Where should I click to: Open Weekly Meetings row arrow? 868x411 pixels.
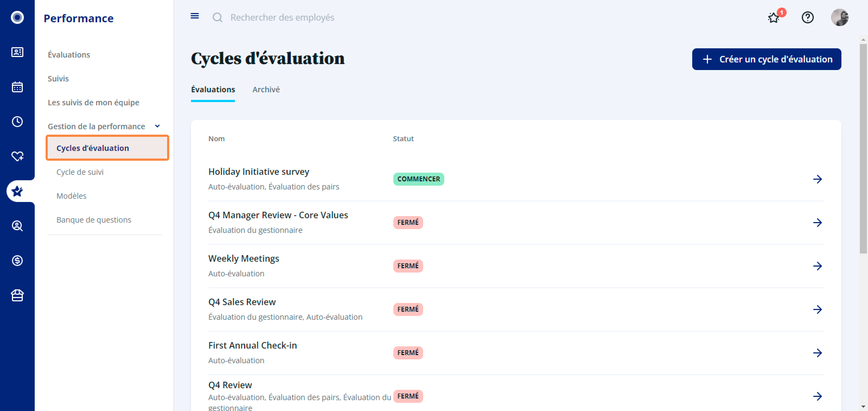(818, 266)
